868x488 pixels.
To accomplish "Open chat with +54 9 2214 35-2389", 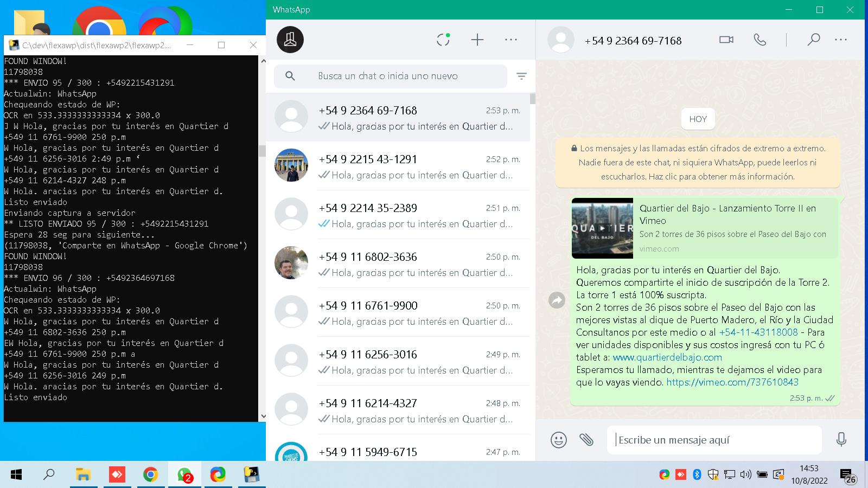I will 398,215.
